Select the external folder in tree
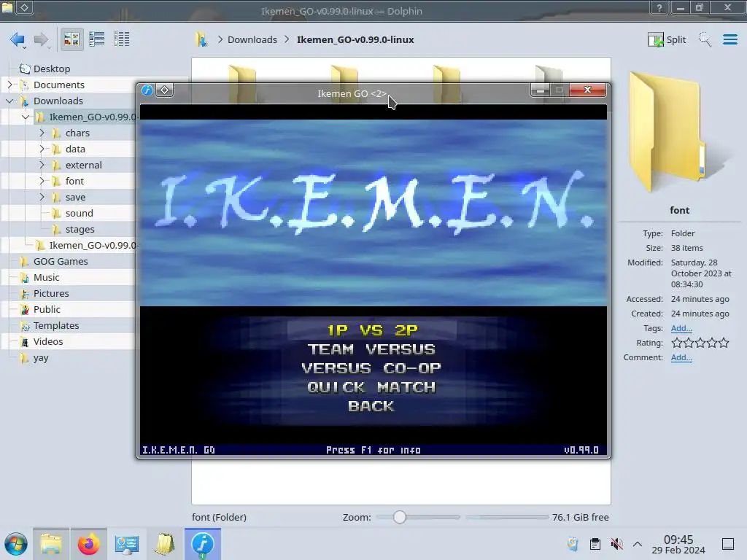 tap(83, 166)
